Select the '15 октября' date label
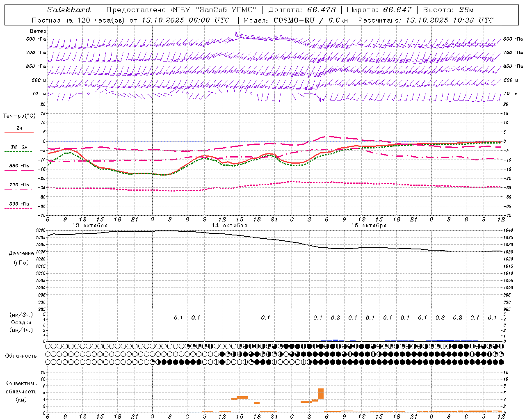525x420 pixels. coord(369,226)
